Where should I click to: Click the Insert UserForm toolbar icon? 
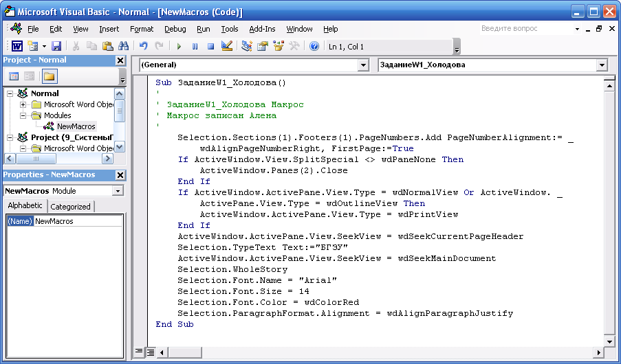tap(33, 46)
